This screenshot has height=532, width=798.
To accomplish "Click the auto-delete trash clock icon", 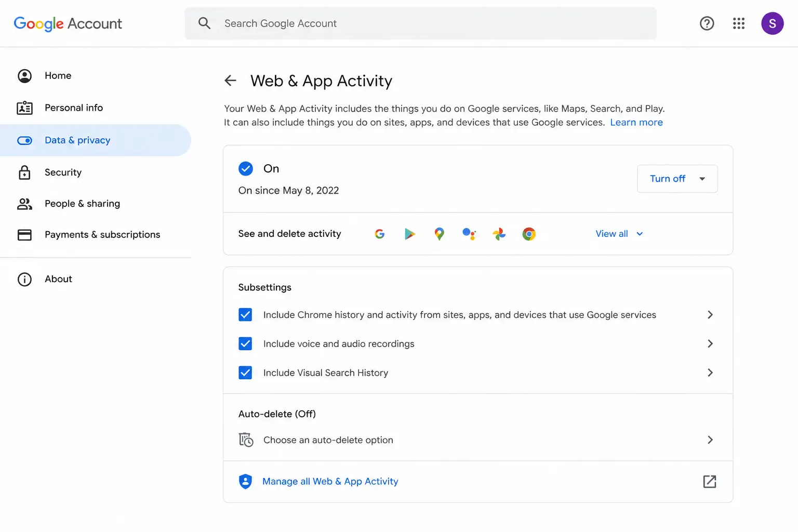I will point(246,440).
